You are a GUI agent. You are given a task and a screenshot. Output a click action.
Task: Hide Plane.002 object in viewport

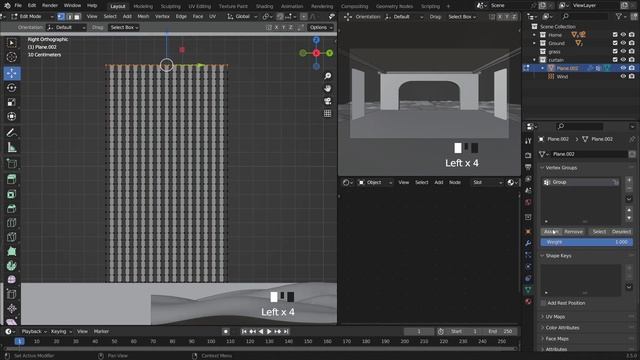(x=623, y=68)
